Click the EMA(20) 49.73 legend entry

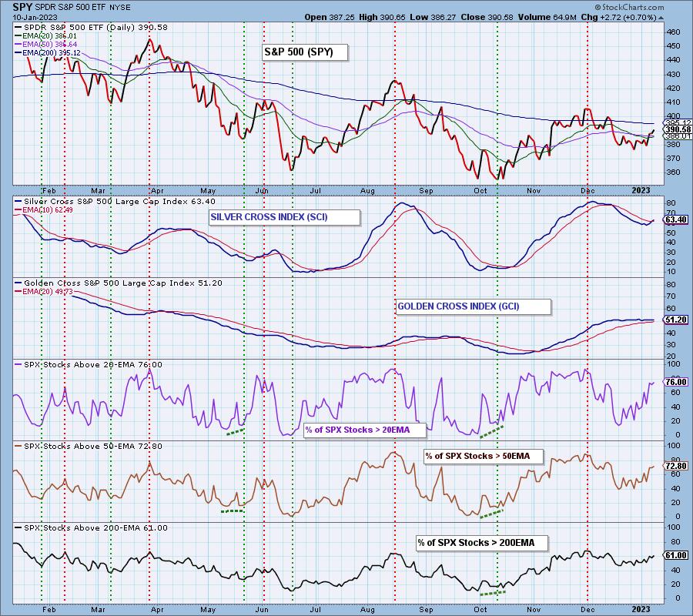click(x=44, y=292)
